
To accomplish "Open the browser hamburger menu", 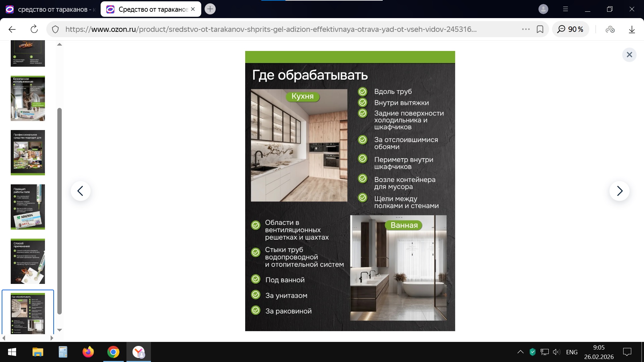I will pyautogui.click(x=566, y=9).
